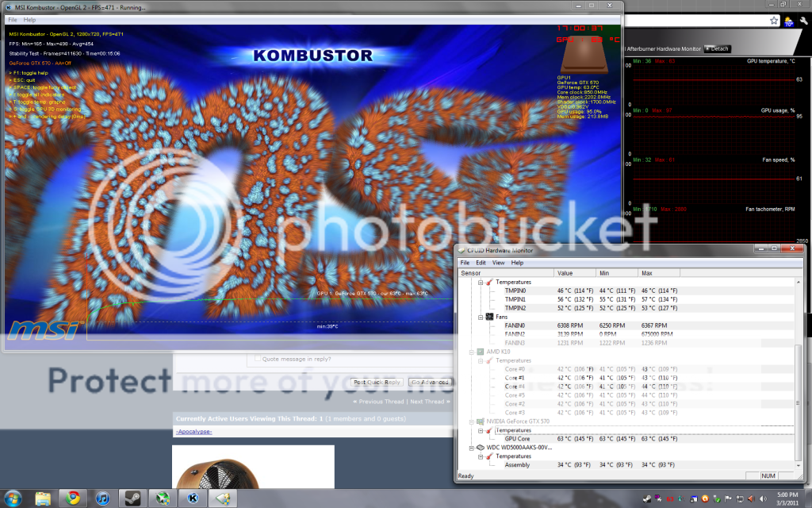The height and width of the screenshot is (508, 812).
Task: Collapse the NVIDIA GeForce GTX 570 node
Action: pyautogui.click(x=472, y=421)
